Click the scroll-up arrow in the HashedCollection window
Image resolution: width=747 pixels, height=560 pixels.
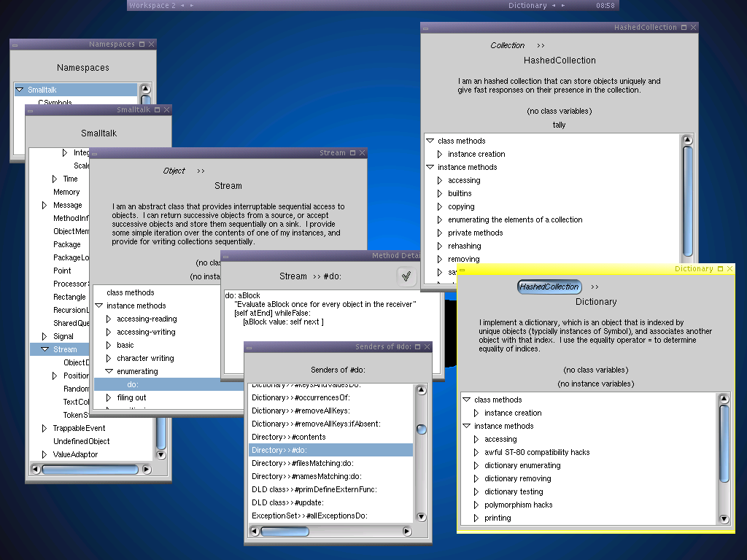click(687, 140)
